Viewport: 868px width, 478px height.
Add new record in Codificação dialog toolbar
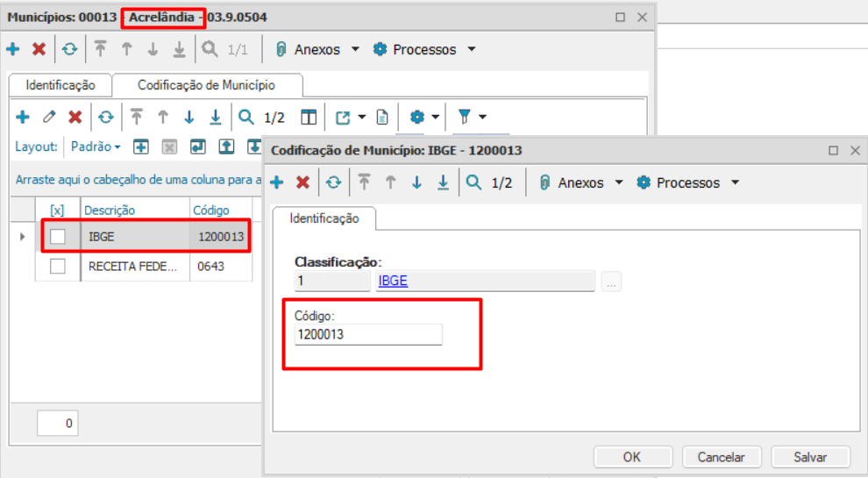coord(277,182)
